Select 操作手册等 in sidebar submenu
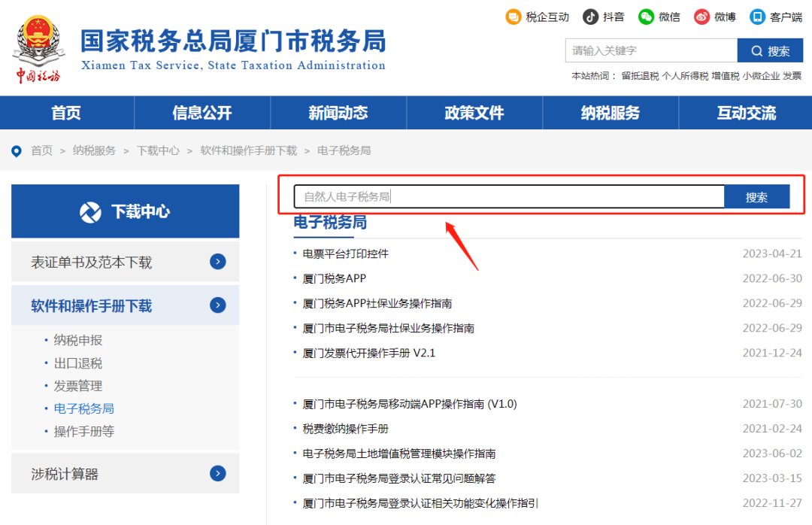The image size is (812, 525). [84, 431]
